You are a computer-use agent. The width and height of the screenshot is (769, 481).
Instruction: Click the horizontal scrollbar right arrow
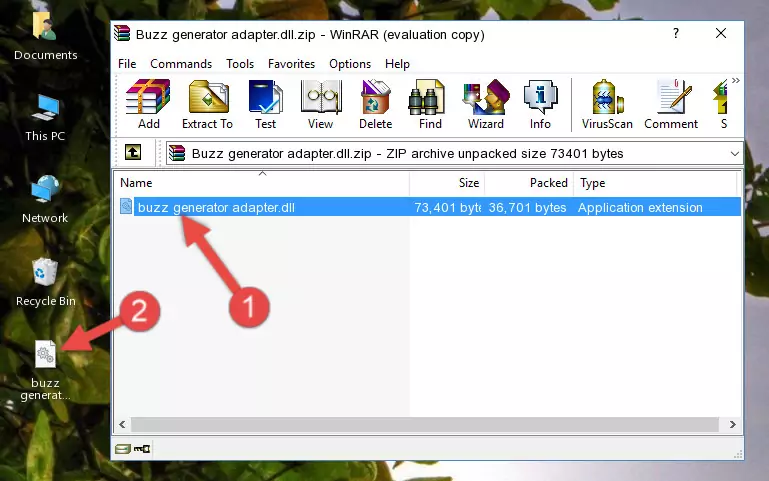[x=733, y=425]
